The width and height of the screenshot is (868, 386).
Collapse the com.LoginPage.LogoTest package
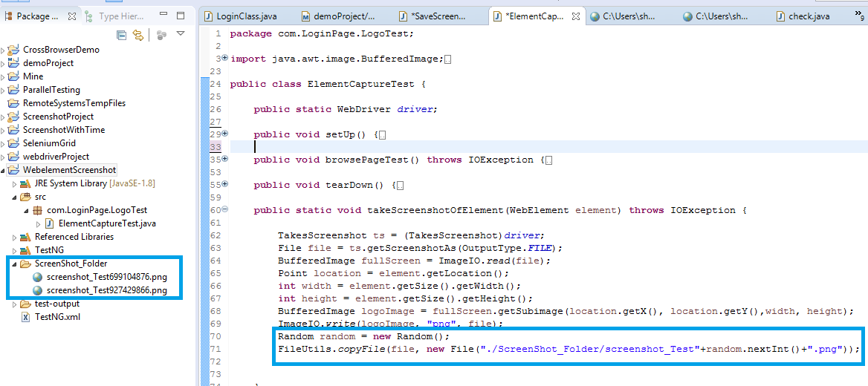coord(26,211)
